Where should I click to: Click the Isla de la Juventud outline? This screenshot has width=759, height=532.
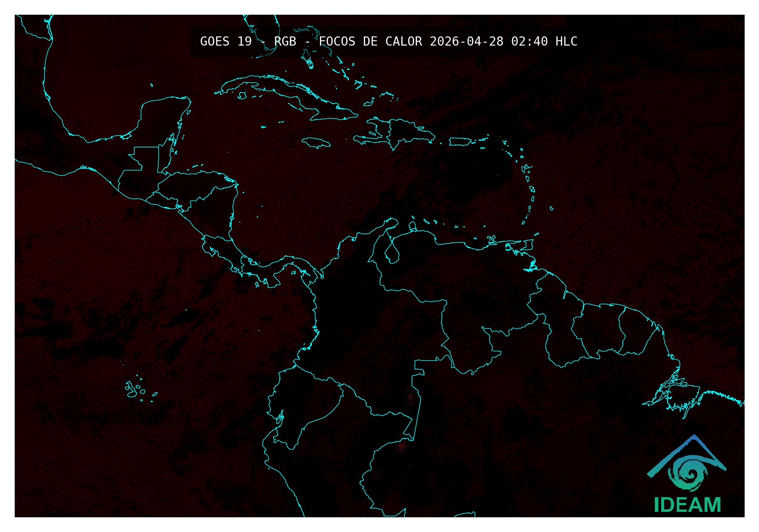(242, 96)
